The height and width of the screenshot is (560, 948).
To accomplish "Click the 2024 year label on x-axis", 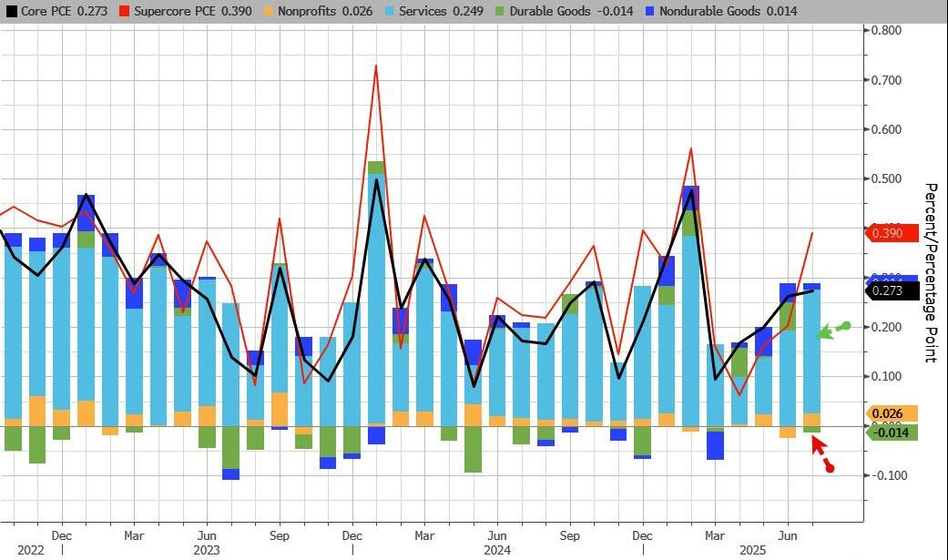I will coord(495,551).
